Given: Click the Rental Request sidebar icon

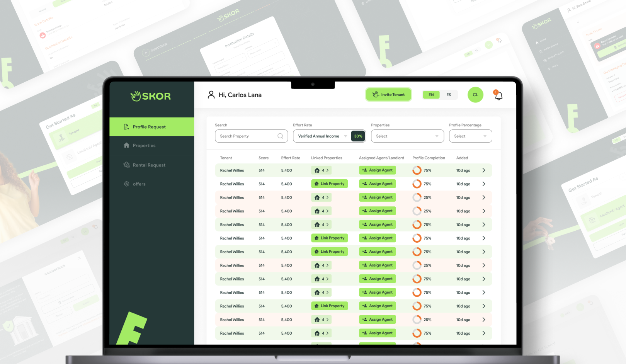Looking at the screenshot, I should click(126, 165).
